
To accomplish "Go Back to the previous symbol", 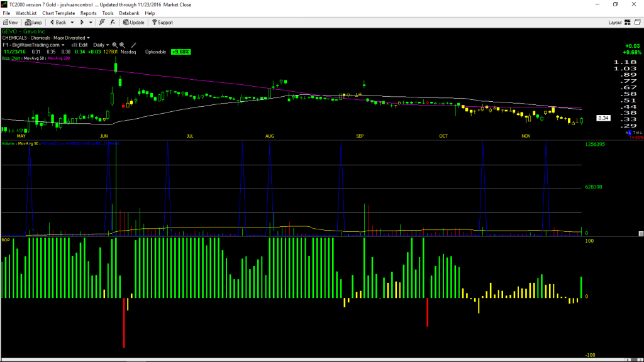I will [58, 23].
